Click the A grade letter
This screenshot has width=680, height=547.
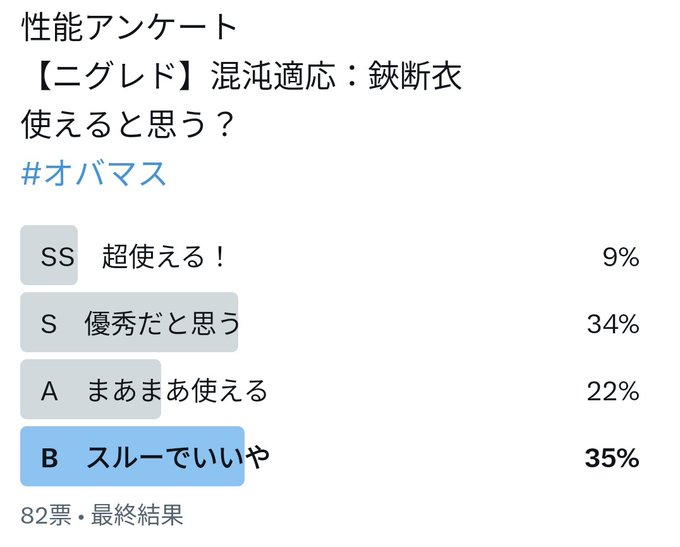(49, 391)
